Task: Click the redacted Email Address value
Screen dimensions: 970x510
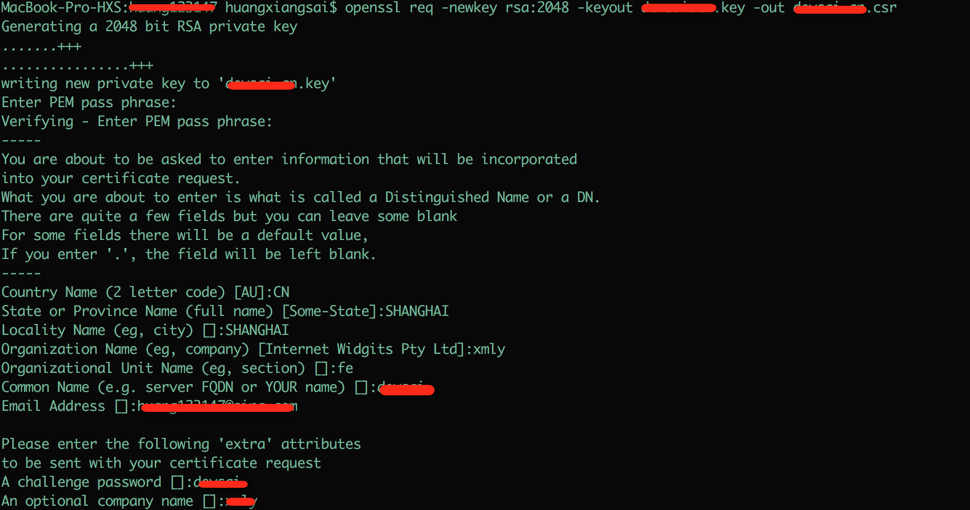Action: pyautogui.click(x=217, y=407)
